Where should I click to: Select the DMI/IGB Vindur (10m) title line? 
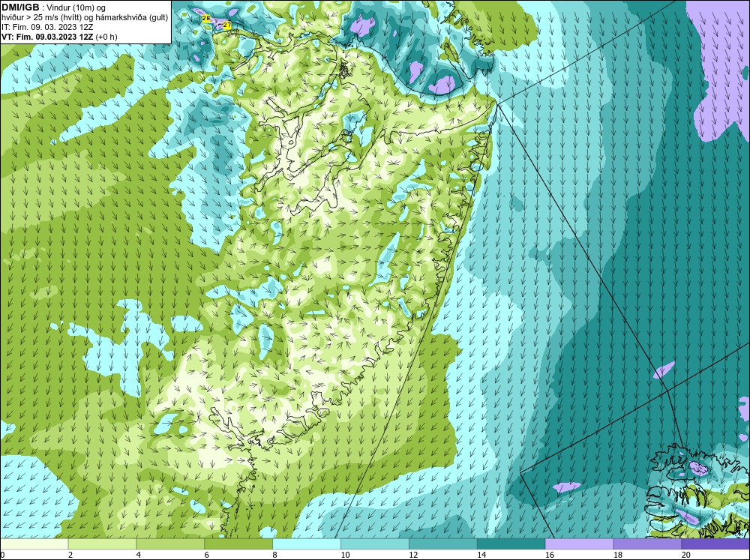pyautogui.click(x=54, y=7)
